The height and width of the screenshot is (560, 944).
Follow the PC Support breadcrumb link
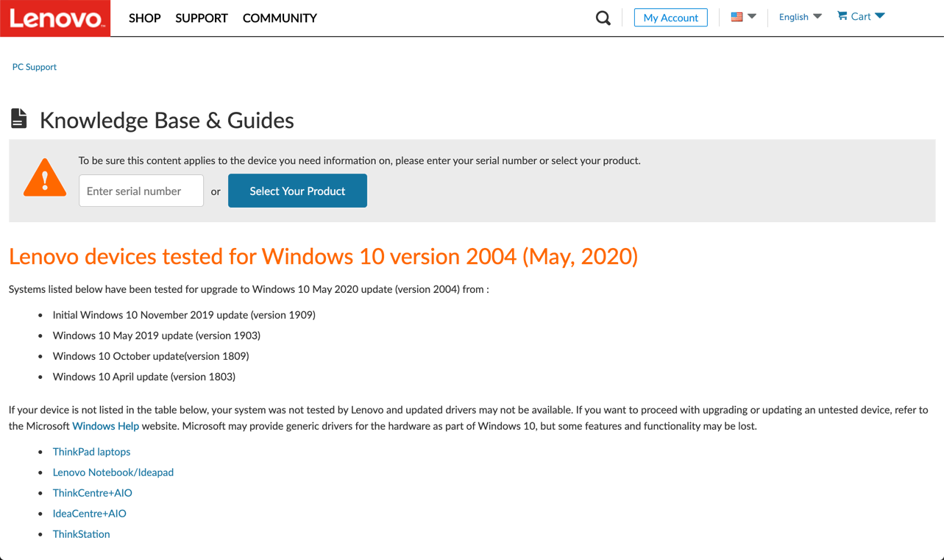[35, 67]
